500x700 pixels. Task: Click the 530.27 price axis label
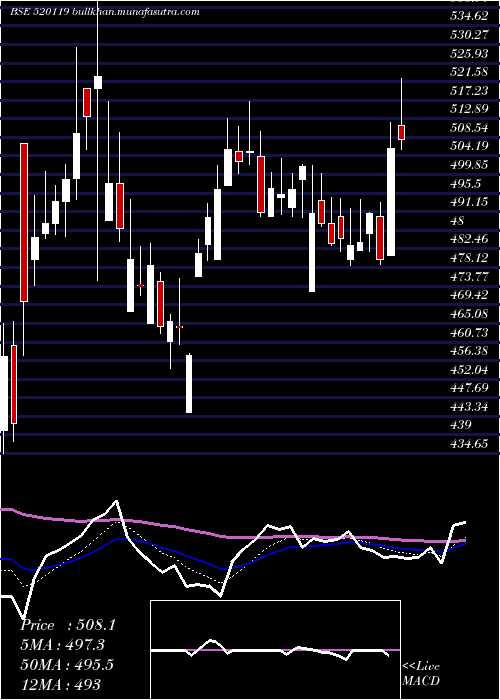coord(469,35)
